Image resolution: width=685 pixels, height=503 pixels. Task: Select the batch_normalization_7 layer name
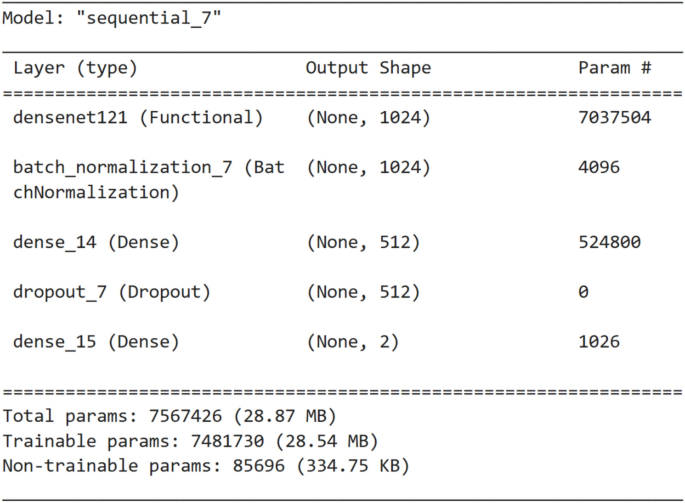(x=148, y=167)
